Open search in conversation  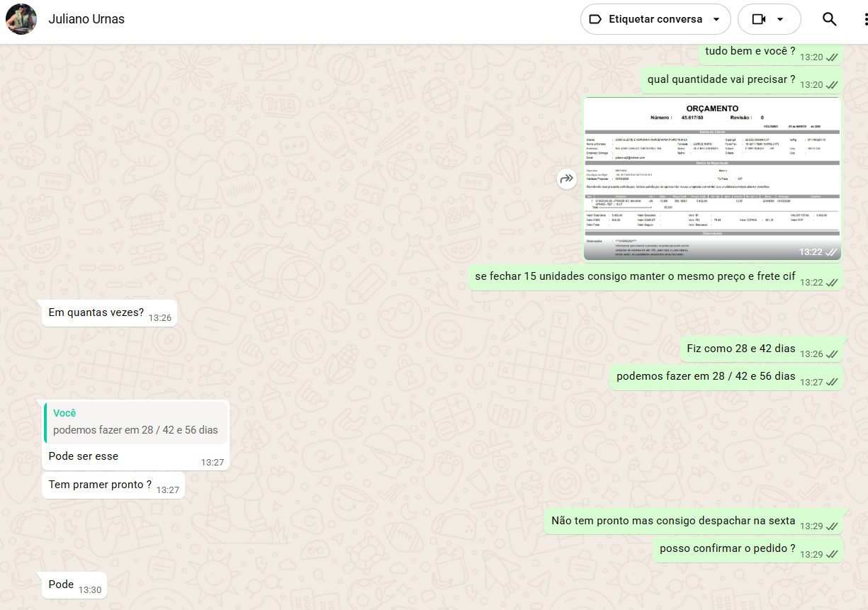tap(830, 19)
